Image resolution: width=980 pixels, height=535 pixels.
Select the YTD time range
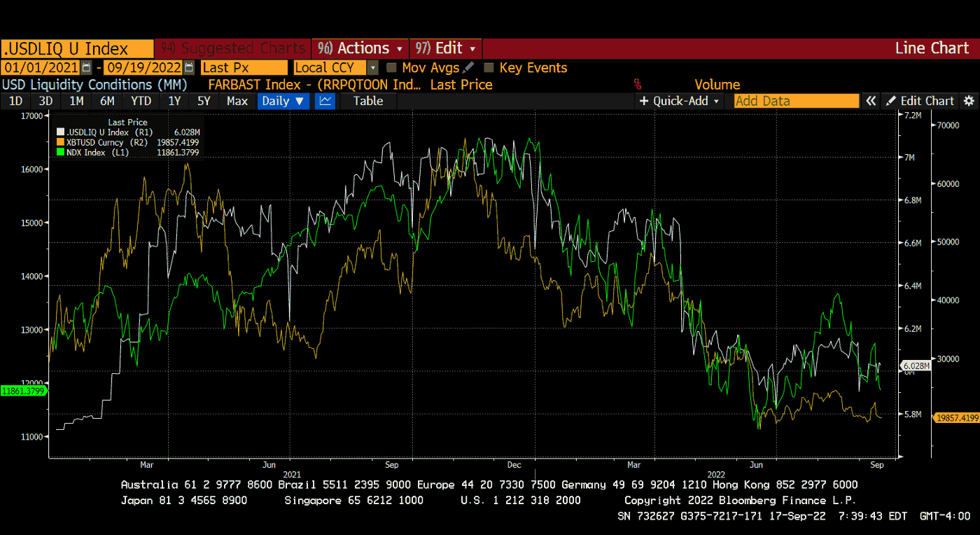coord(141,101)
